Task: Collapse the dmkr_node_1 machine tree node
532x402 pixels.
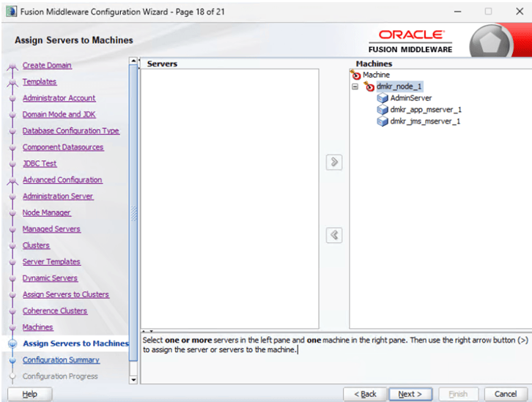Action: point(355,87)
